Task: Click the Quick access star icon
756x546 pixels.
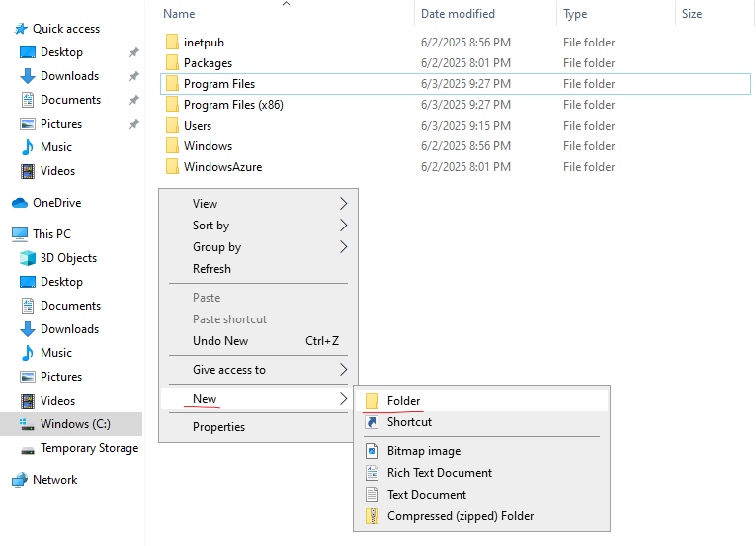Action: point(20,29)
